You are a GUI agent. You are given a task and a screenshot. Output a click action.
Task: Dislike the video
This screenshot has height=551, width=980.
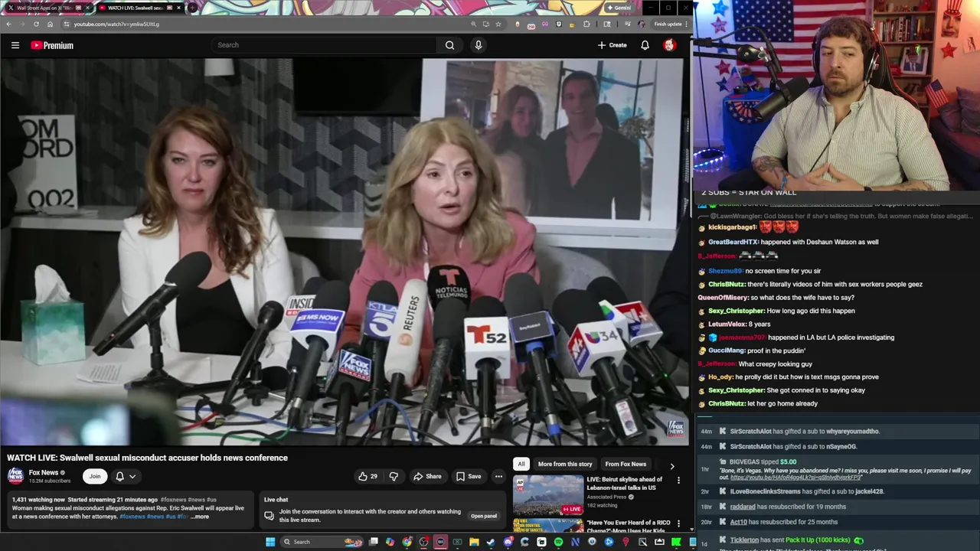pos(394,476)
